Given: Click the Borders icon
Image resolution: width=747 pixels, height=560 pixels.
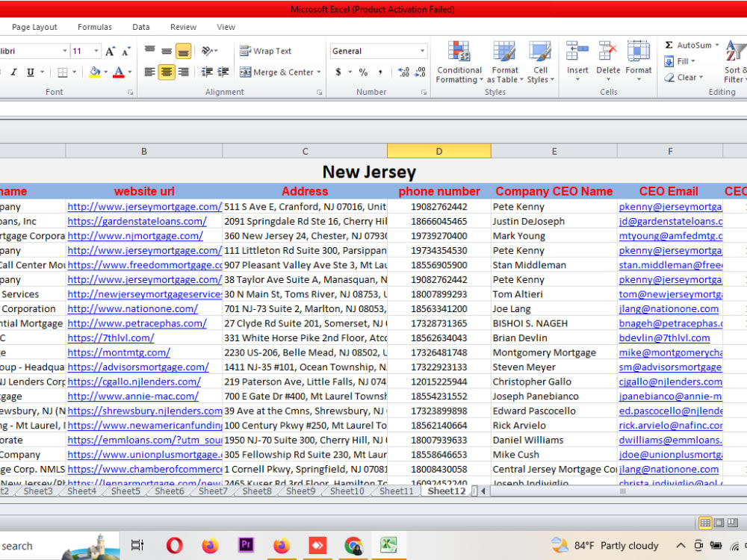Looking at the screenshot, I should point(63,72).
